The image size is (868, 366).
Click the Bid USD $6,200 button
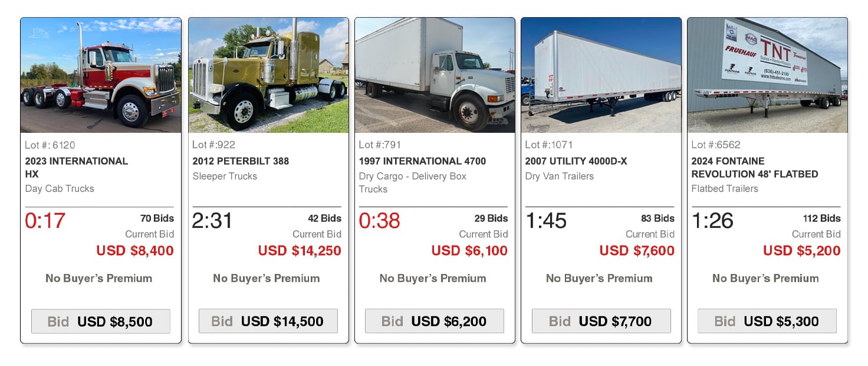(434, 321)
